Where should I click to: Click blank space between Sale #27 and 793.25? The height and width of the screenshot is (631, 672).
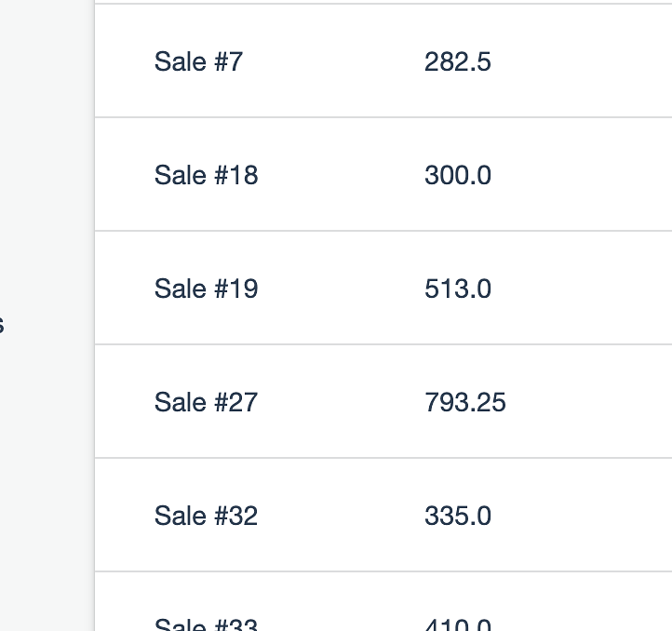click(x=341, y=402)
